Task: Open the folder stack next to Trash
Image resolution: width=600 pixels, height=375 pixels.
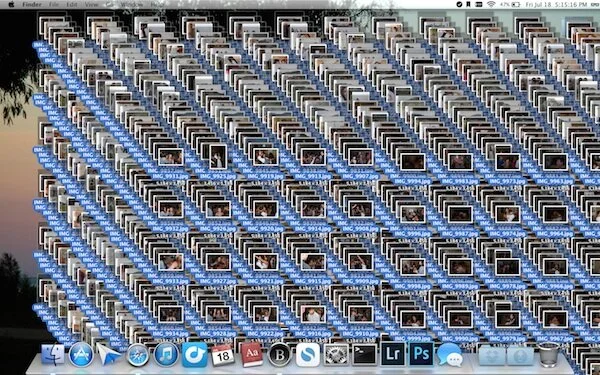Action: pos(520,355)
